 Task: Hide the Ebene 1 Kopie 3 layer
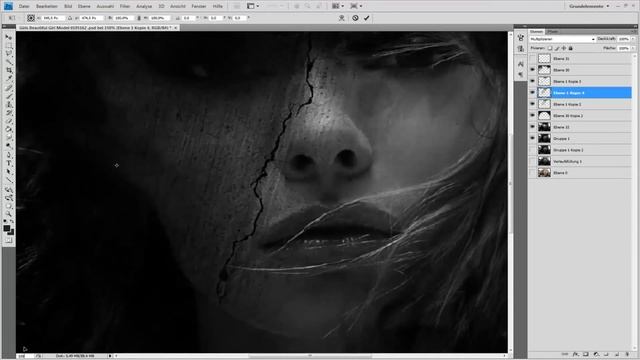(x=532, y=81)
